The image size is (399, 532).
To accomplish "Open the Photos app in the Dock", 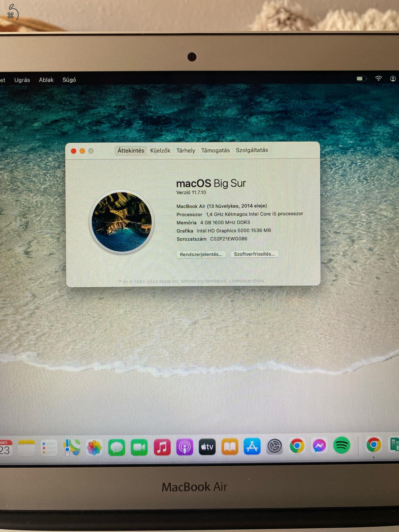I will 94,447.
